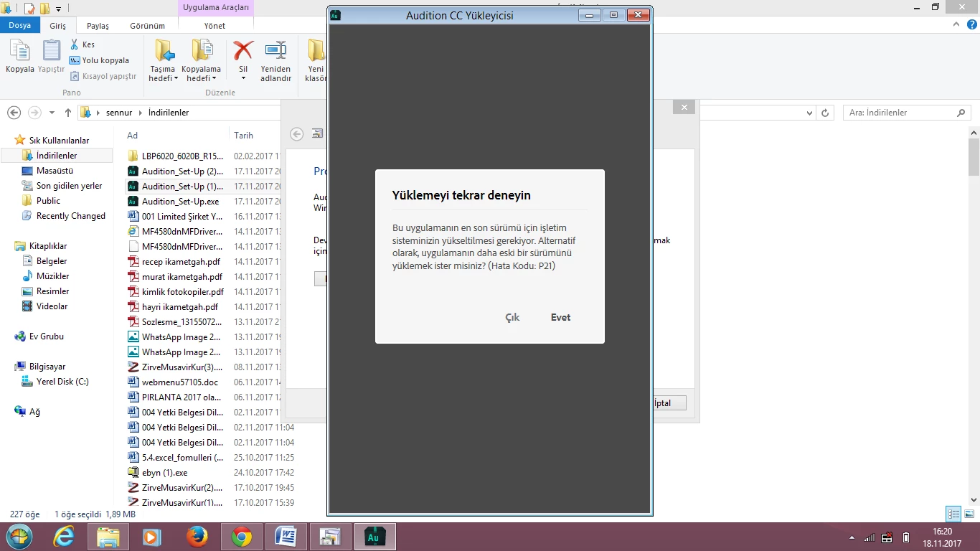Click the Tarih column header

243,135
